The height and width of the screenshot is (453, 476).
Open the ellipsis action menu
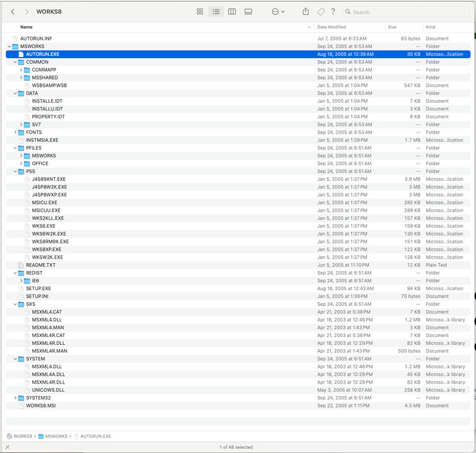click(x=278, y=12)
